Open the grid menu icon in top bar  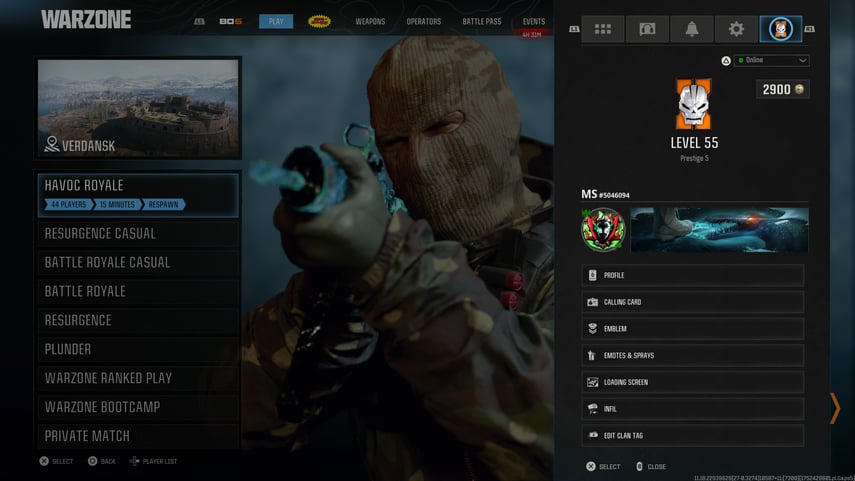click(x=603, y=29)
